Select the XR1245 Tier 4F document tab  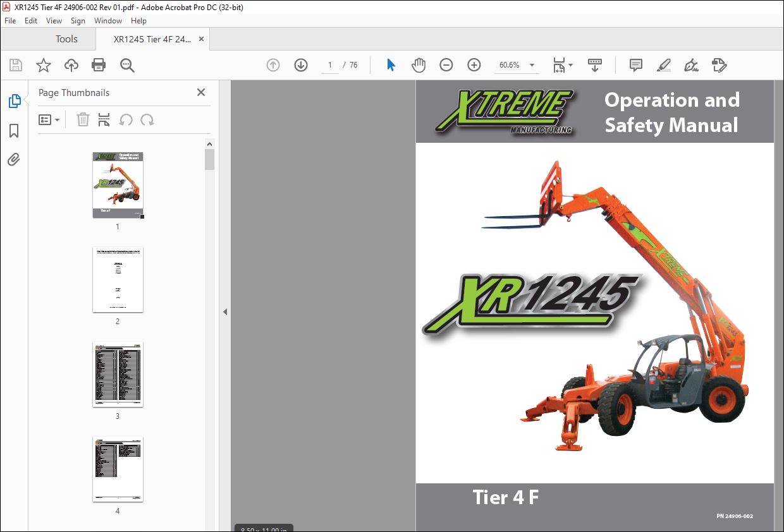pos(152,39)
